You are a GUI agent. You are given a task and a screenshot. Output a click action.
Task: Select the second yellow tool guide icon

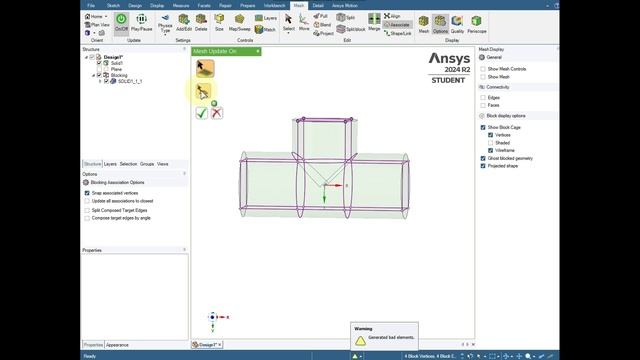(203, 91)
